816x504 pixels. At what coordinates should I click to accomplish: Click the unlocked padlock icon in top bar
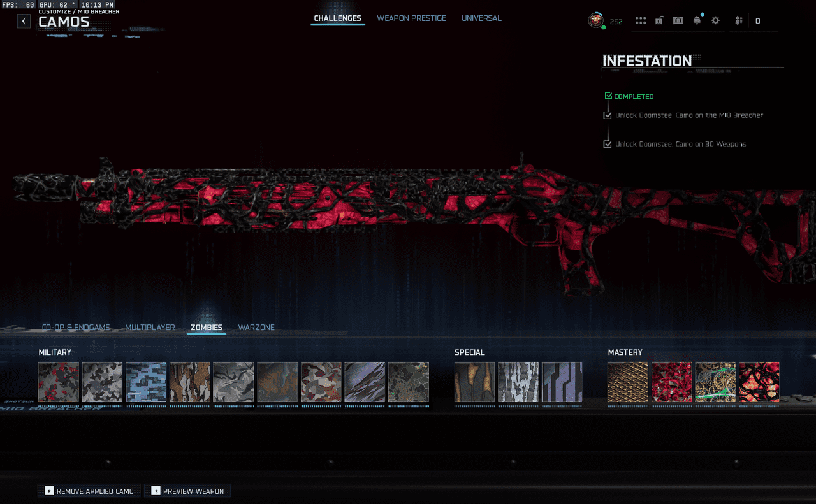pos(659,21)
